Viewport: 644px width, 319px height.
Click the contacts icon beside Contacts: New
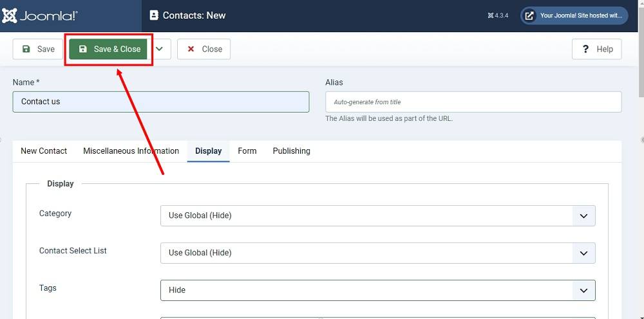[x=154, y=15]
